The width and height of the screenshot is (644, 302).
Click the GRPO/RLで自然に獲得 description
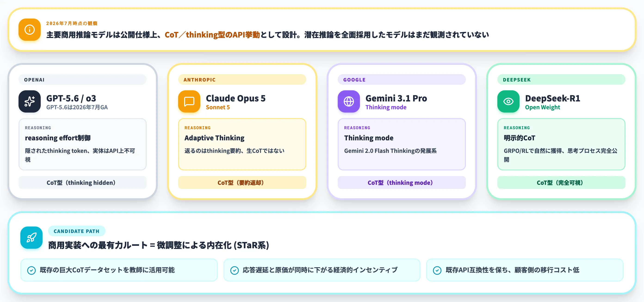pyautogui.click(x=560, y=155)
